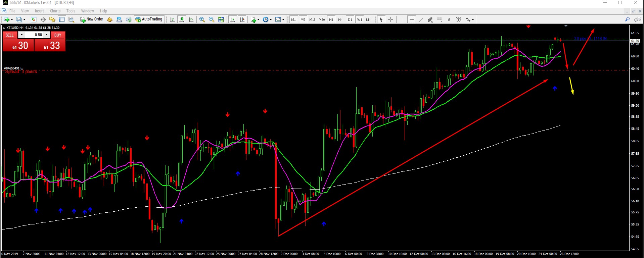Expand the Indicators dropdown arrow
The width and height of the screenshot is (644, 258).
(258, 19)
